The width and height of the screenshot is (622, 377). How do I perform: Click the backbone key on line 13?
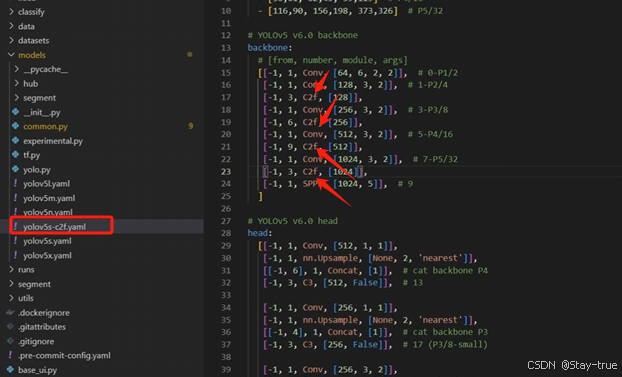(x=268, y=48)
